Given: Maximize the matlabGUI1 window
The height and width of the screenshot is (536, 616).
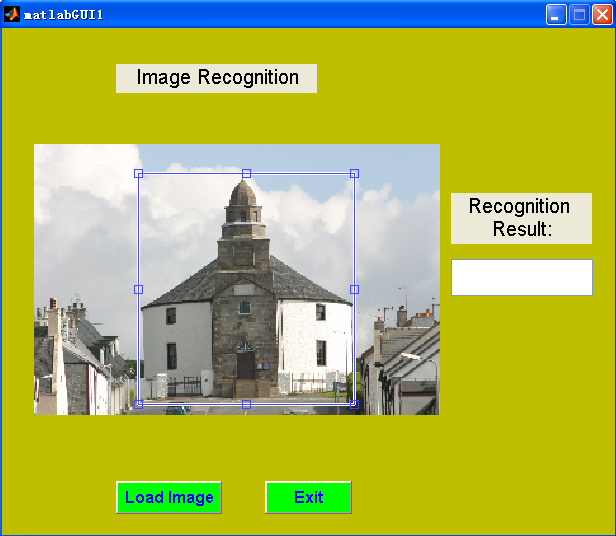Looking at the screenshot, I should coord(579,15).
